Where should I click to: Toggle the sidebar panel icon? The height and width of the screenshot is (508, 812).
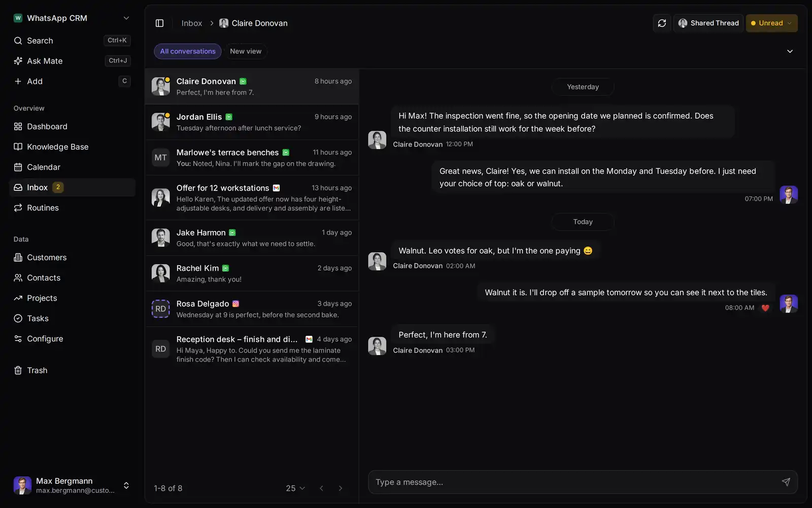click(159, 23)
